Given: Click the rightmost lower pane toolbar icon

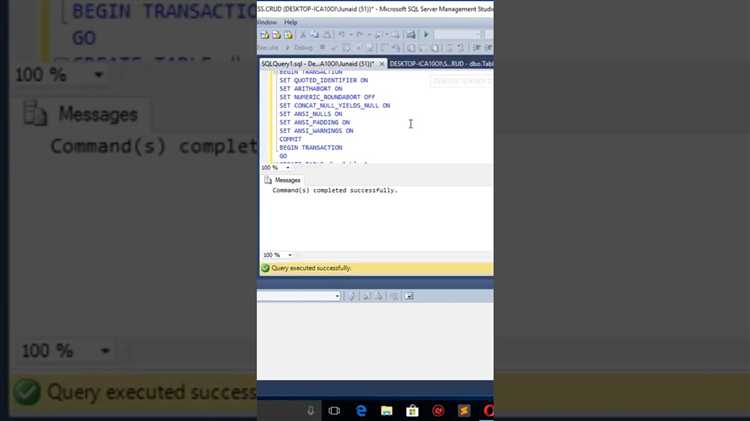Looking at the screenshot, I should coord(409,296).
